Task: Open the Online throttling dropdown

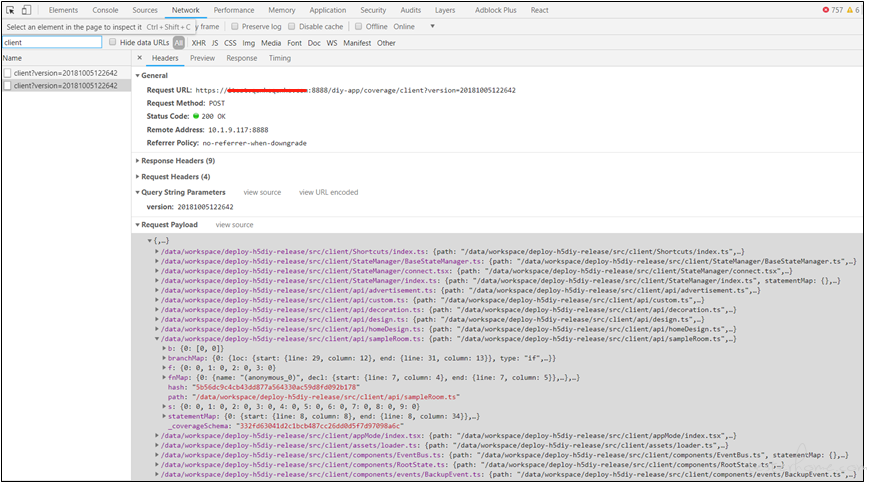Action: [413, 26]
